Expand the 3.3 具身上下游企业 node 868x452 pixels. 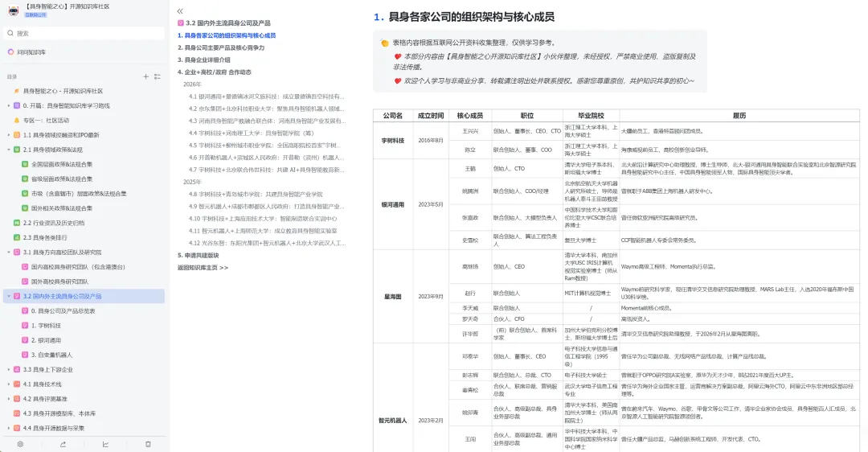click(x=8, y=369)
